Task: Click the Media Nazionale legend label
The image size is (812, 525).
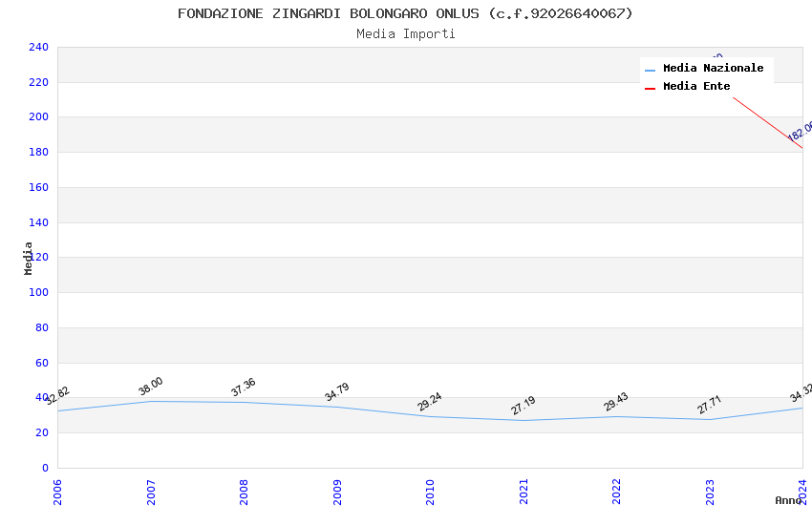Action: tap(713, 68)
